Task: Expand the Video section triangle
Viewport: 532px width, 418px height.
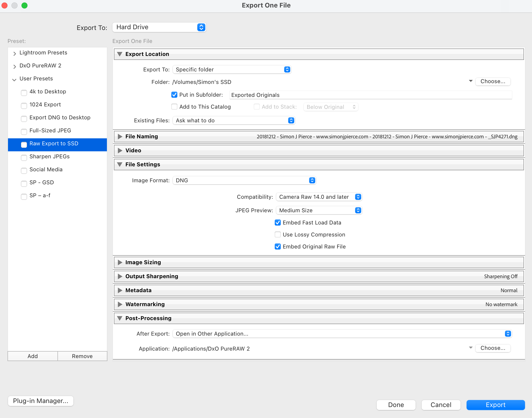Action: click(x=120, y=151)
